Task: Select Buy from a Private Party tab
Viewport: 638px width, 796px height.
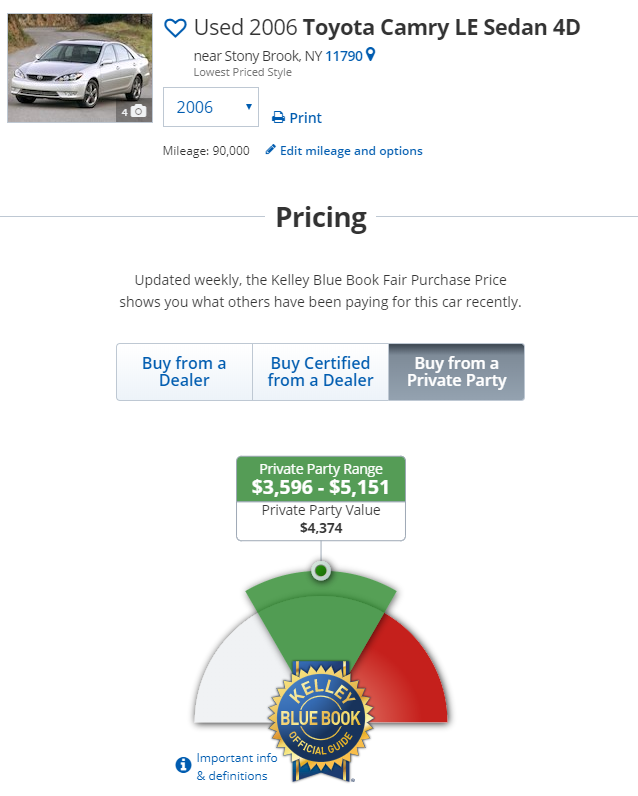Action: click(456, 372)
